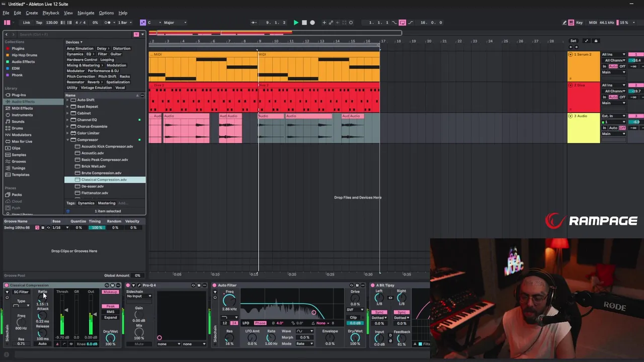Open root note C dropdown
644x362 pixels.
pos(153,23)
